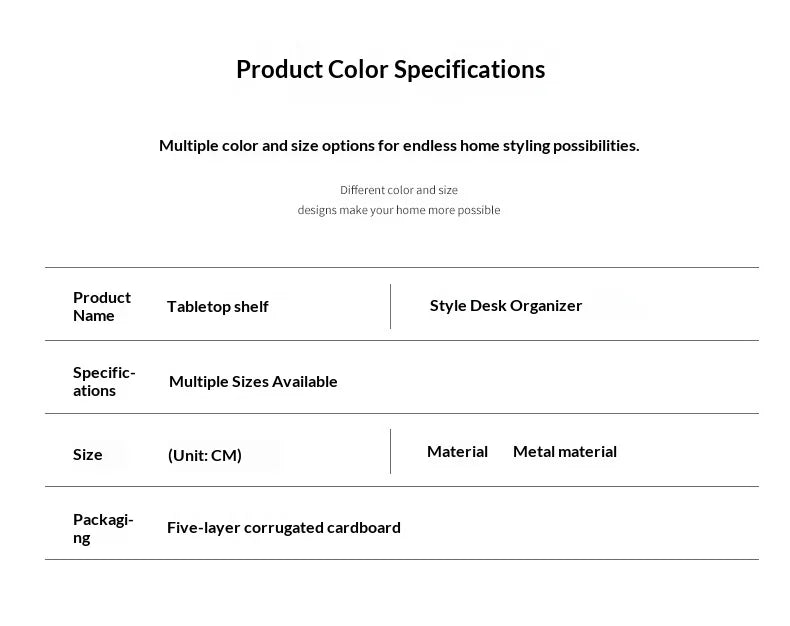Screen dimensions: 790x626
Task: Select the Multiple color and size options tagline
Action: tap(399, 146)
